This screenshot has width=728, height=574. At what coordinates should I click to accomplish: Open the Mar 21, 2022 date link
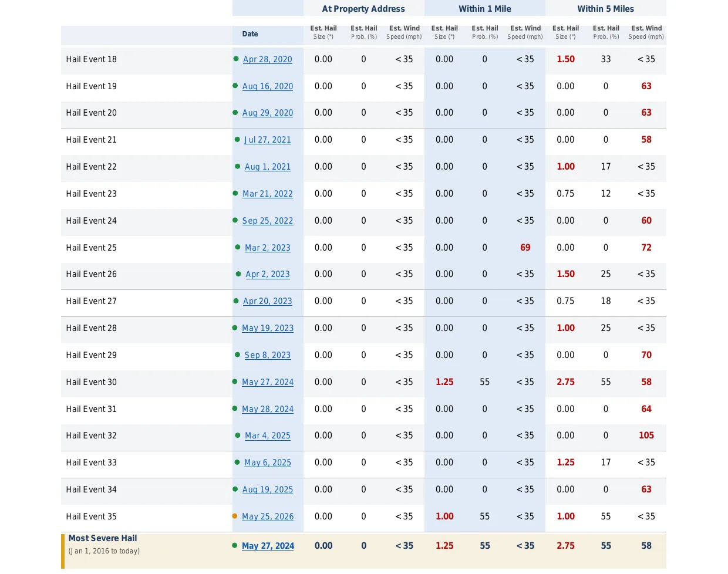coord(268,194)
